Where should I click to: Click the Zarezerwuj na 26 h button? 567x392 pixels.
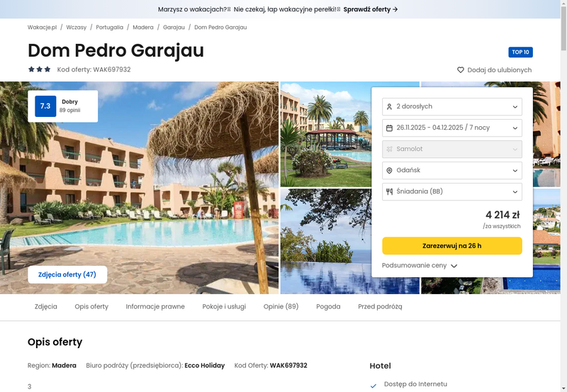coord(452,246)
